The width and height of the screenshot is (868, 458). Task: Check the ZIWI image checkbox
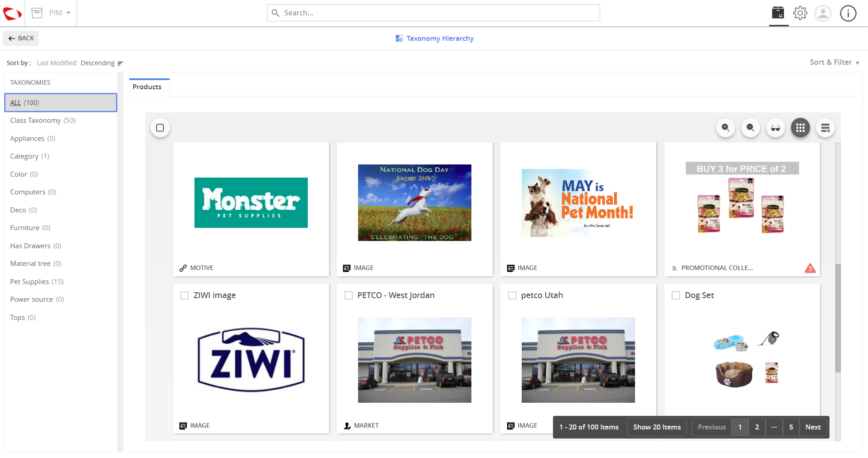pyautogui.click(x=184, y=295)
